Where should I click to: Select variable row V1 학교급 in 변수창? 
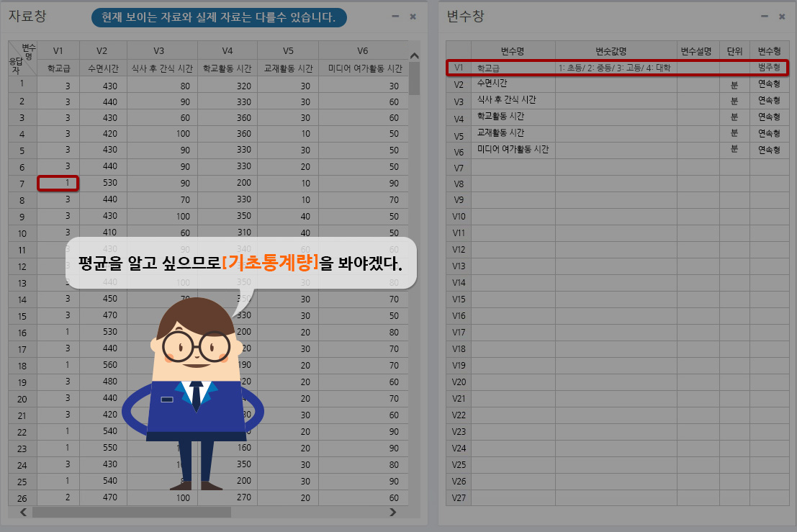click(617, 68)
